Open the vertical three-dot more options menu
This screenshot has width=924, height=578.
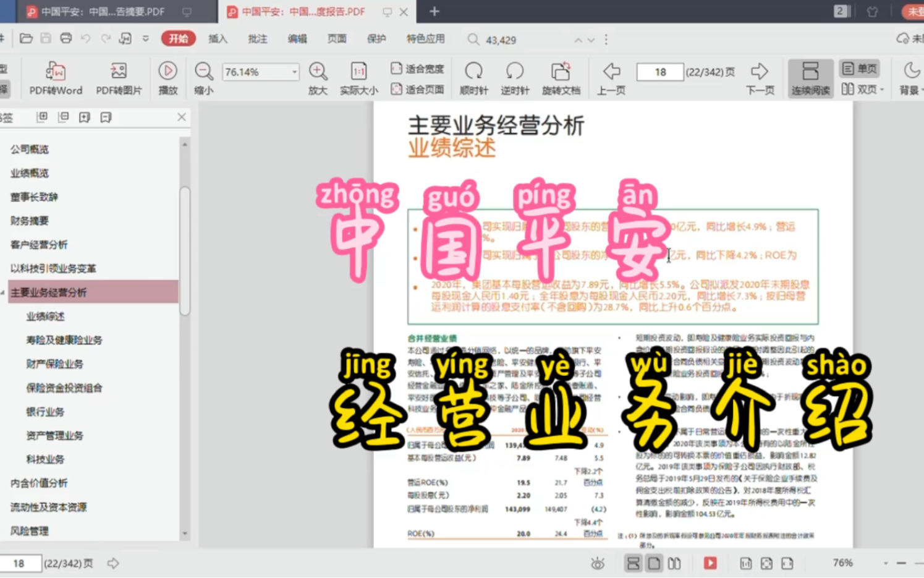click(606, 40)
